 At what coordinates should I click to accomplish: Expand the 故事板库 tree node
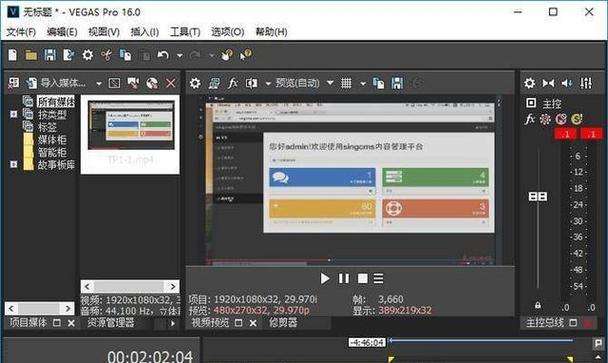pos(14,164)
